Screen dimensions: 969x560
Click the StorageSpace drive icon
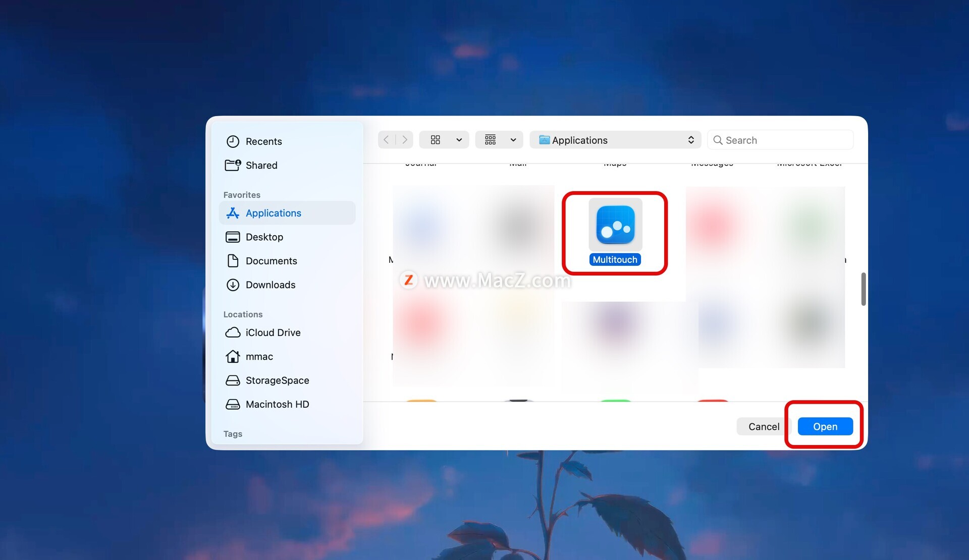[x=233, y=380]
